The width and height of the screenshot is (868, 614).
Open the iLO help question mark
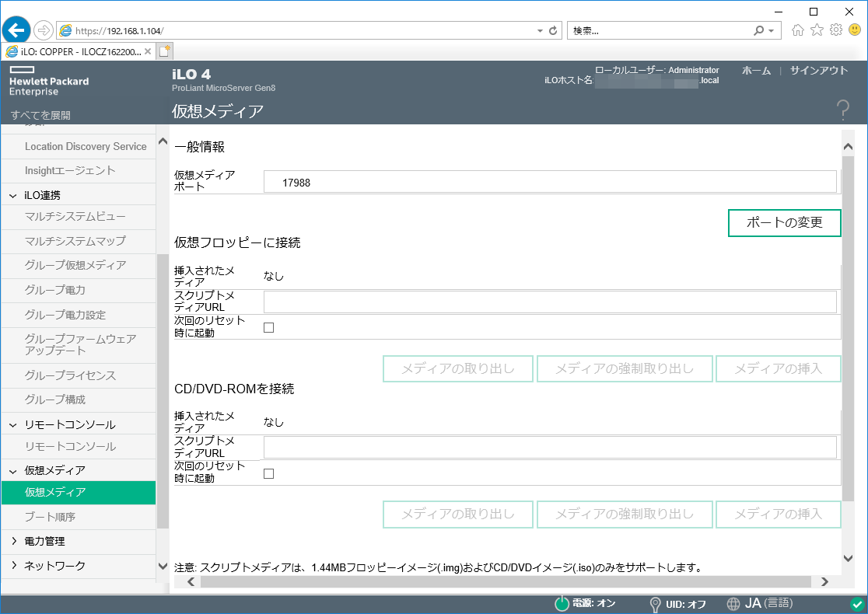[x=842, y=110]
